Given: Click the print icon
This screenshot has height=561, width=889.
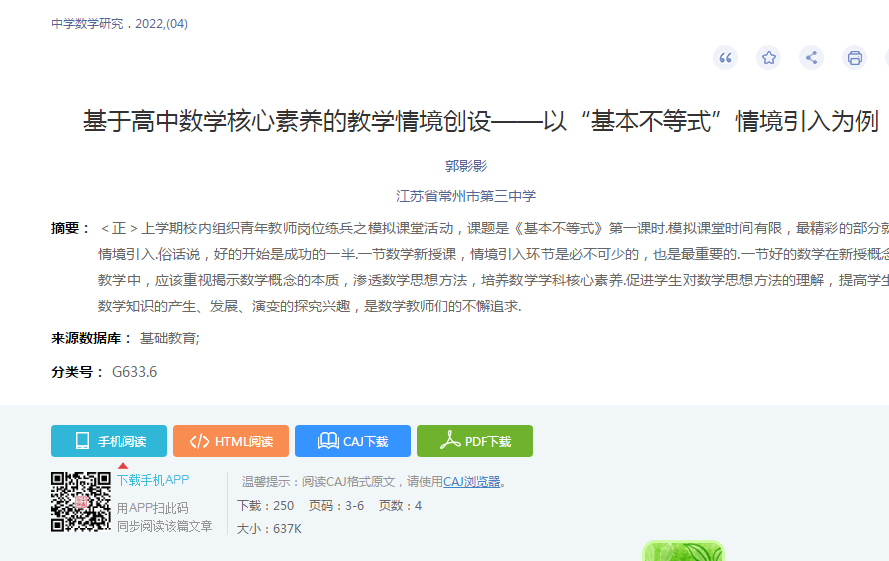Looking at the screenshot, I should [854, 58].
